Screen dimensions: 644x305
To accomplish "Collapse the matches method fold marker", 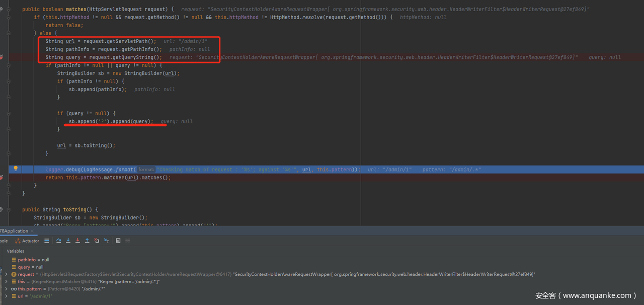I will [x=8, y=9].
